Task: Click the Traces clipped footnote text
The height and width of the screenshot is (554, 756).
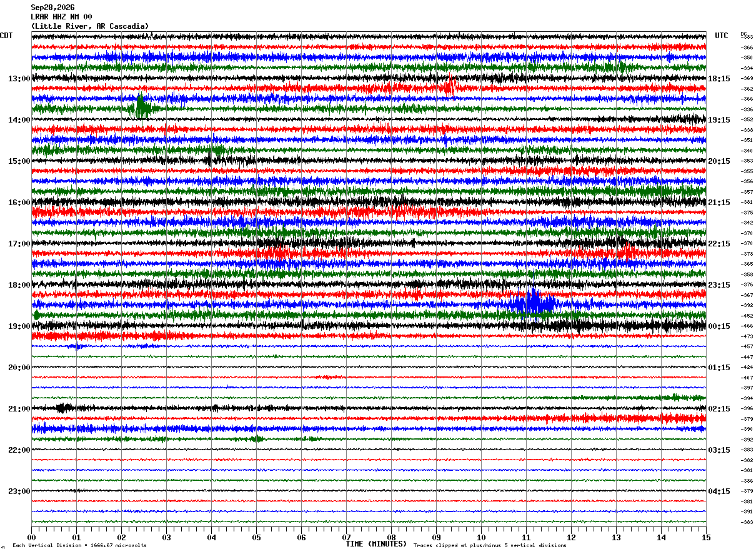Action: (490, 545)
